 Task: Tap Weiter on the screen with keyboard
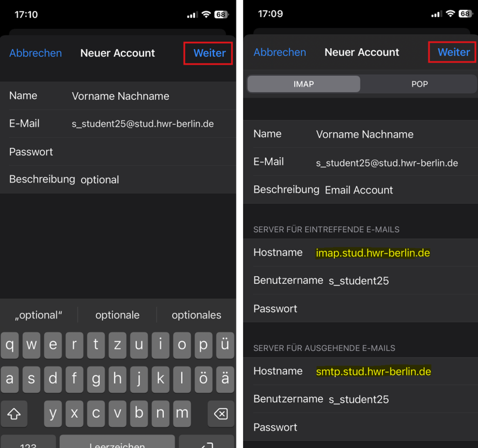pos(210,53)
